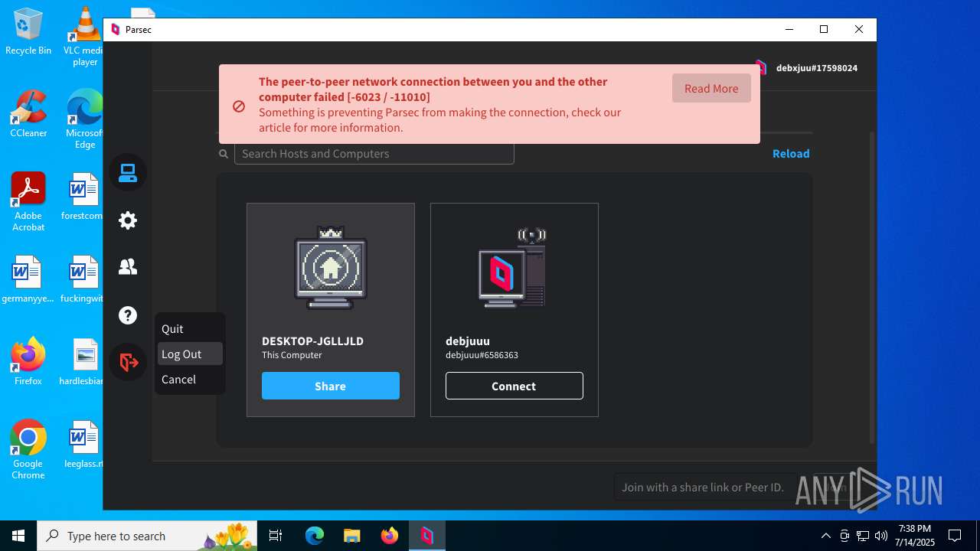Select the germanyye Word document icon

click(x=28, y=279)
